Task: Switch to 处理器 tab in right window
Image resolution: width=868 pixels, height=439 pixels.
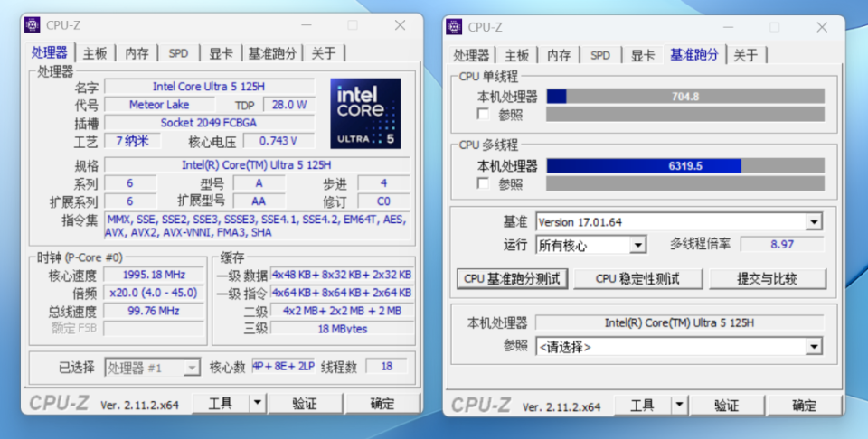Action: coord(471,55)
